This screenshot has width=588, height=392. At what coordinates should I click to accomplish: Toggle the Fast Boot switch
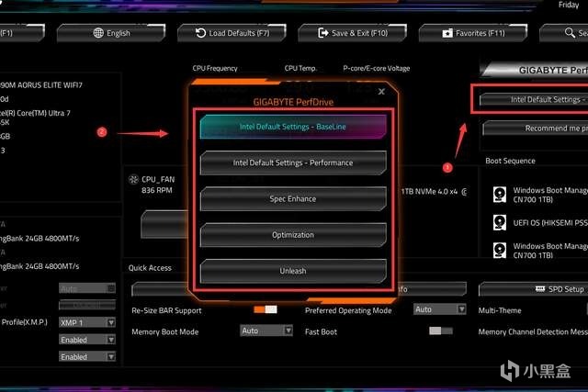[x=441, y=330]
